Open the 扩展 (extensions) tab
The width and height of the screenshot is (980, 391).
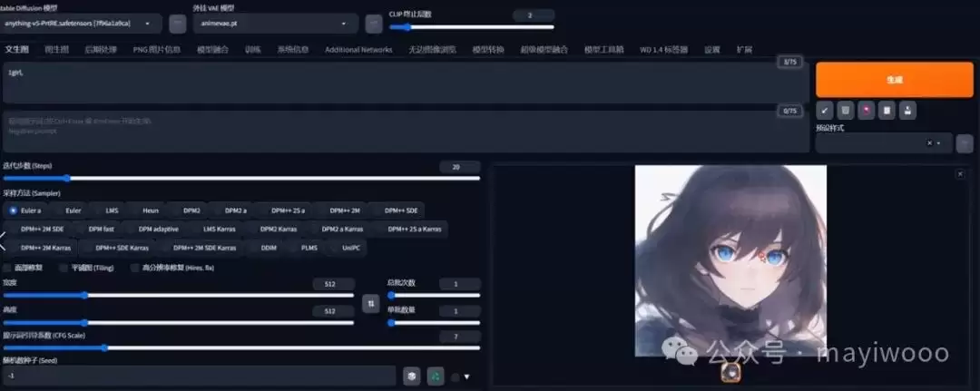tap(744, 49)
